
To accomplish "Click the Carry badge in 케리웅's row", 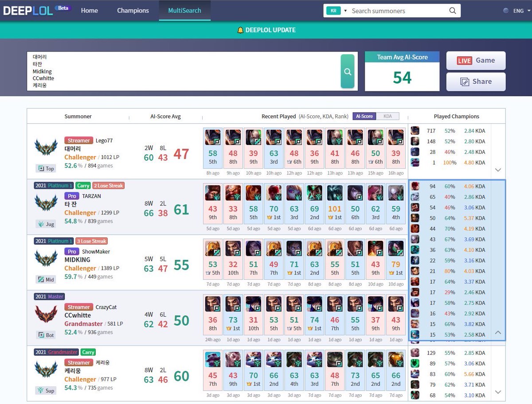I will [x=88, y=352].
